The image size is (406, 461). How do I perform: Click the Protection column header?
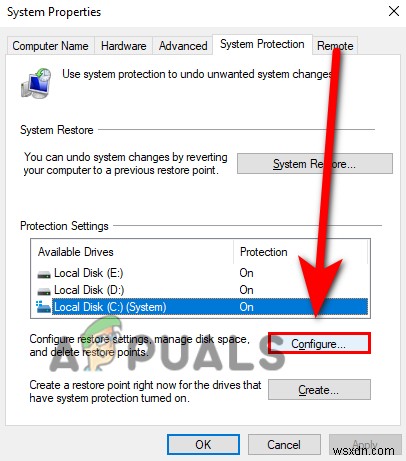(x=301, y=252)
